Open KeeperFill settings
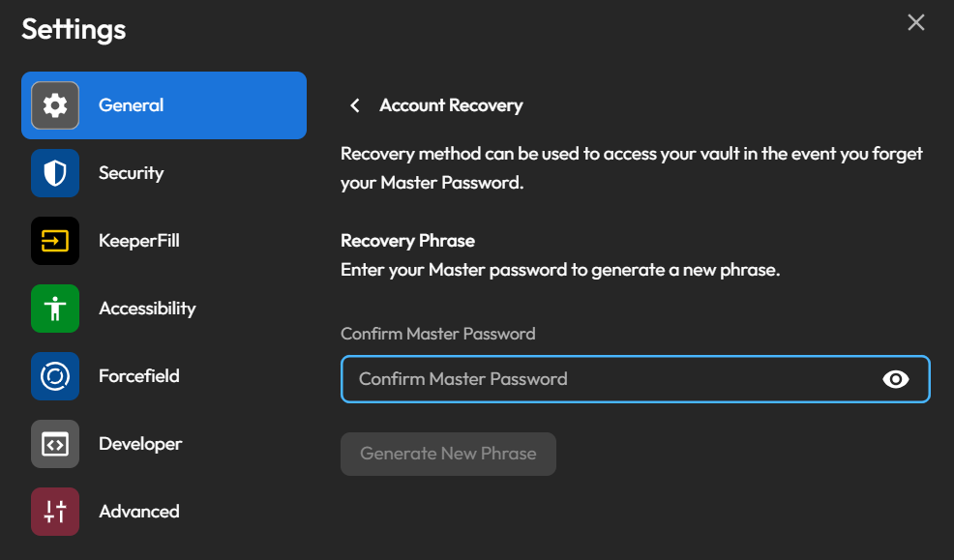The image size is (954, 560). tap(164, 241)
